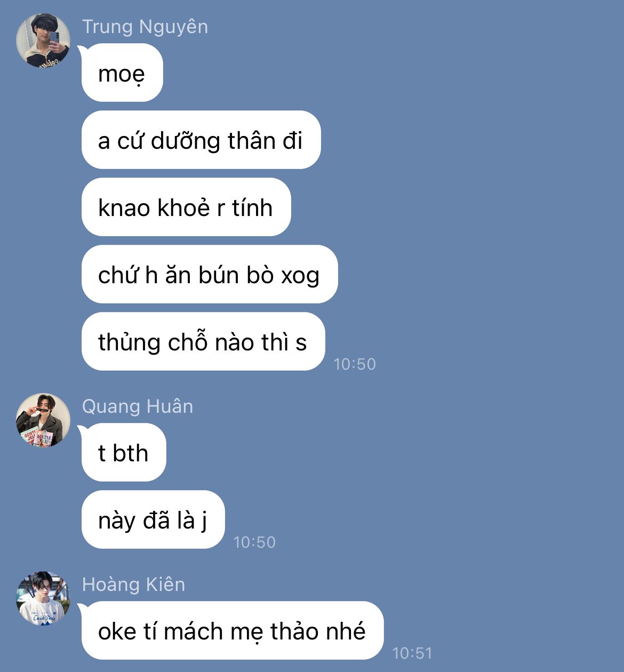Viewport: 624px width, 672px height.
Task: Click the 10:50 timestamp beside "thủng chỗ nào thì s"
Action: tap(355, 364)
